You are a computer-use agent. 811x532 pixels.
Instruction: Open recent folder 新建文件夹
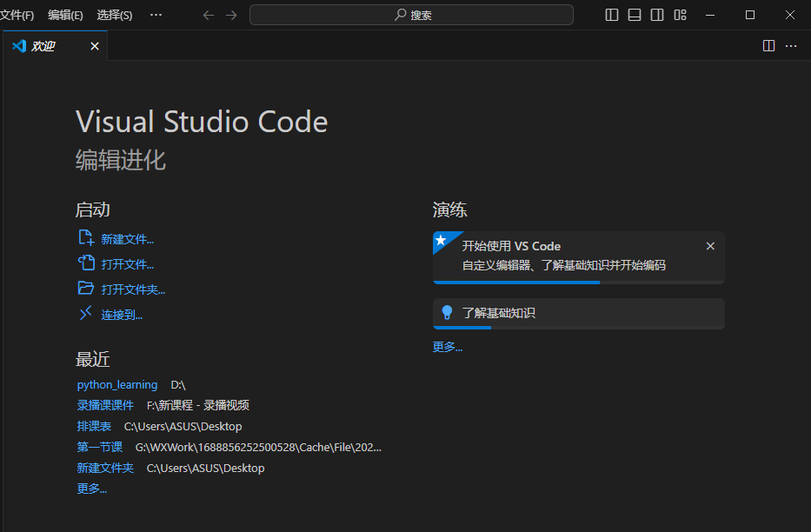(x=105, y=468)
